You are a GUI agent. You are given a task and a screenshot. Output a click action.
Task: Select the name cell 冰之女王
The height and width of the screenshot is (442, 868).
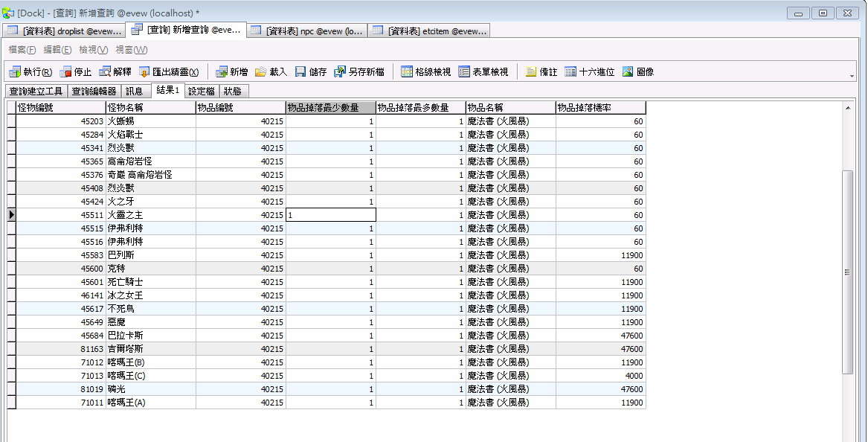coord(150,295)
